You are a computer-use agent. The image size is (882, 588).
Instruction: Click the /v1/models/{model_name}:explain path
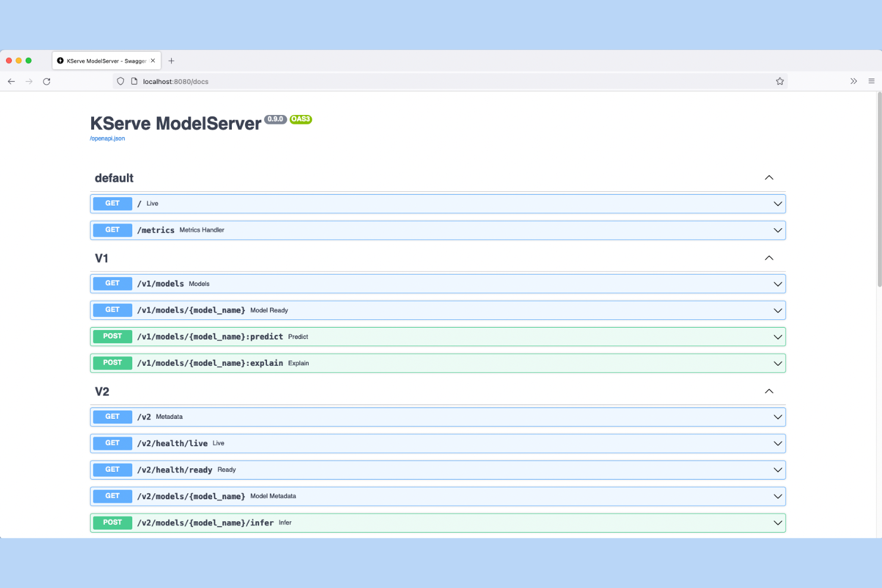coord(210,363)
